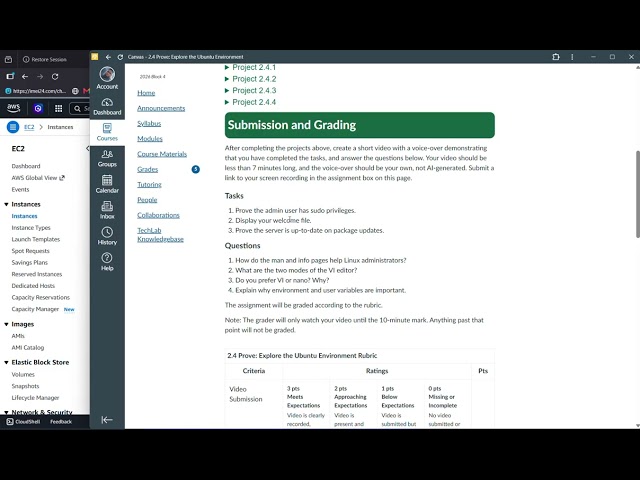The height and width of the screenshot is (480, 640).
Task: Click back arrow in background browser
Action: click(x=25, y=76)
